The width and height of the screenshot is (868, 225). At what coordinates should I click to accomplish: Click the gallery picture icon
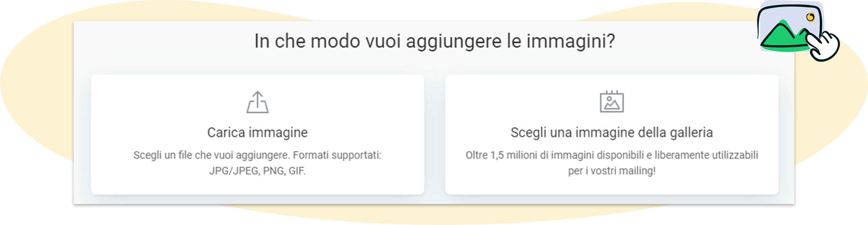point(611,102)
